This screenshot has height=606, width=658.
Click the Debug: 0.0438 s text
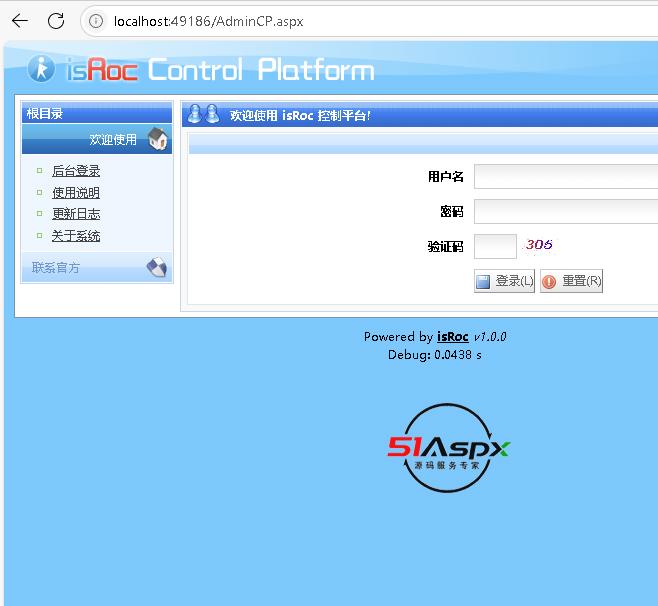pos(435,355)
